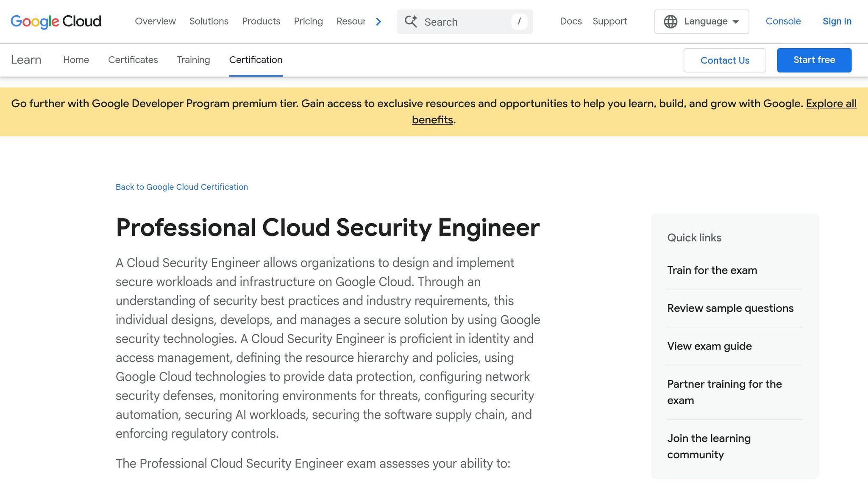Open the Learn section heading link

pyautogui.click(x=26, y=60)
